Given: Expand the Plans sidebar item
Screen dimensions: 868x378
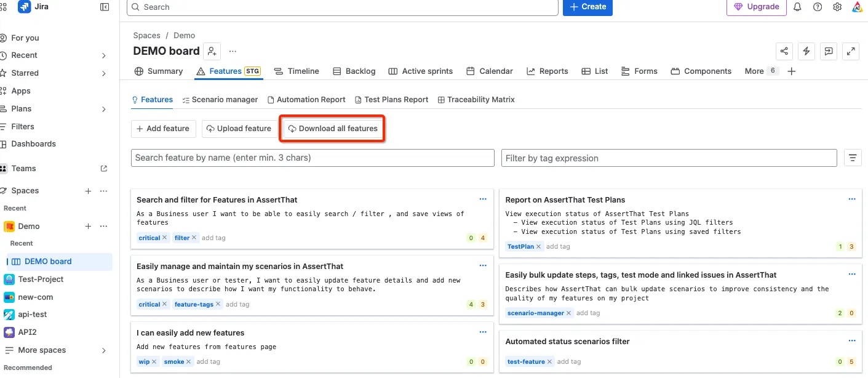Looking at the screenshot, I should (103, 109).
